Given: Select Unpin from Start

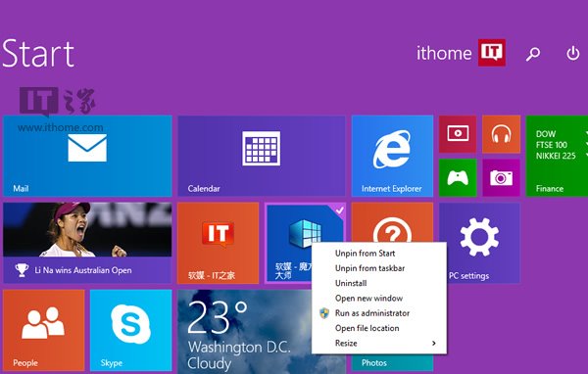Looking at the screenshot, I should tap(365, 254).
